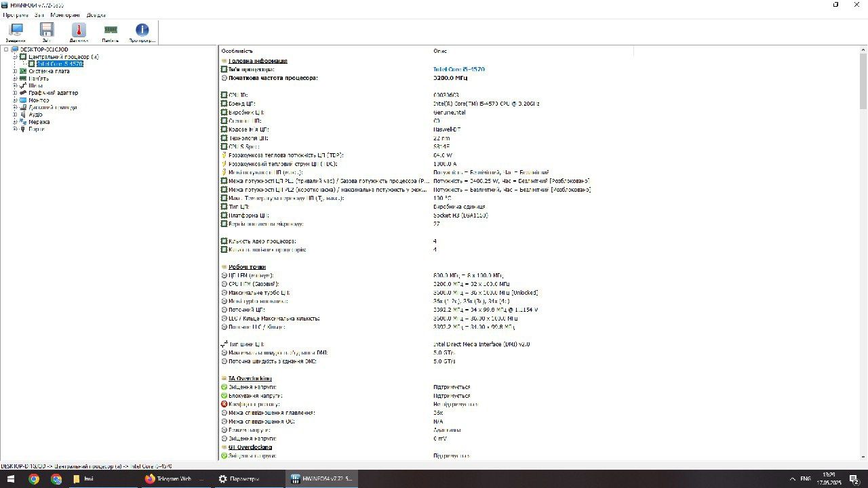Click the Пам'ять memory module toolbar icon

coord(111,33)
